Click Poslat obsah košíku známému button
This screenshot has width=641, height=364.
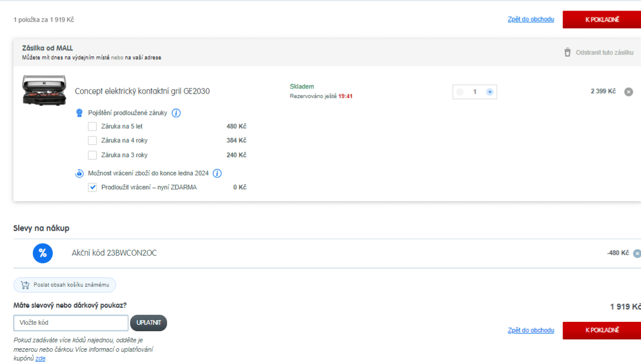(65, 285)
